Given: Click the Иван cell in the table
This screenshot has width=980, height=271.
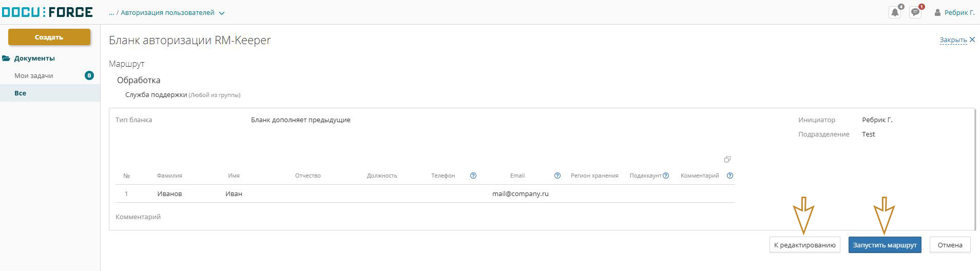Looking at the screenshot, I should pos(234,194).
